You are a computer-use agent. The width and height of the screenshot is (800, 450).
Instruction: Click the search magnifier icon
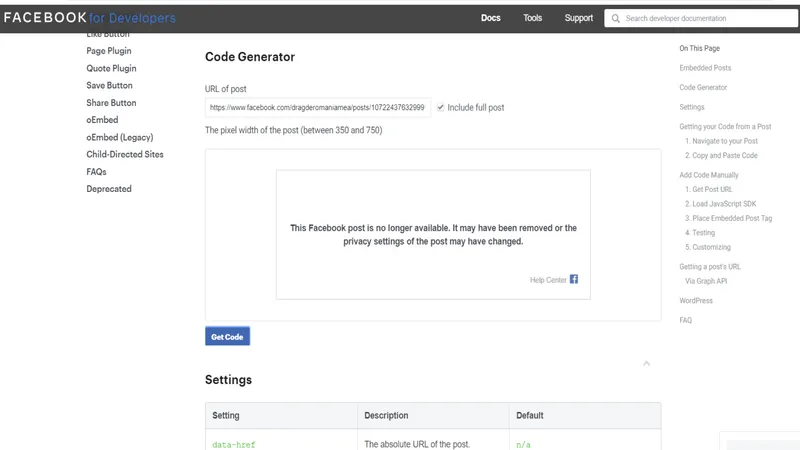point(616,18)
